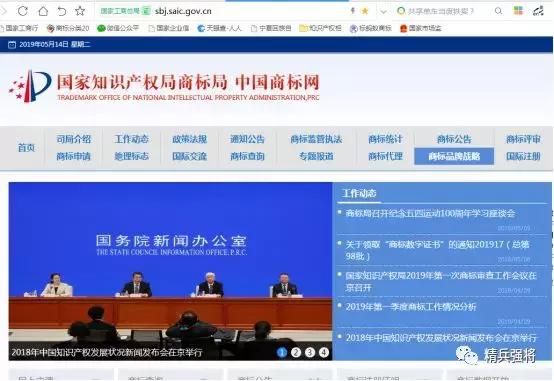Open news 关于领取"商标数字证书"的通知201917
Image resolution: width=554 pixels, height=381 pixels.
pyautogui.click(x=437, y=250)
